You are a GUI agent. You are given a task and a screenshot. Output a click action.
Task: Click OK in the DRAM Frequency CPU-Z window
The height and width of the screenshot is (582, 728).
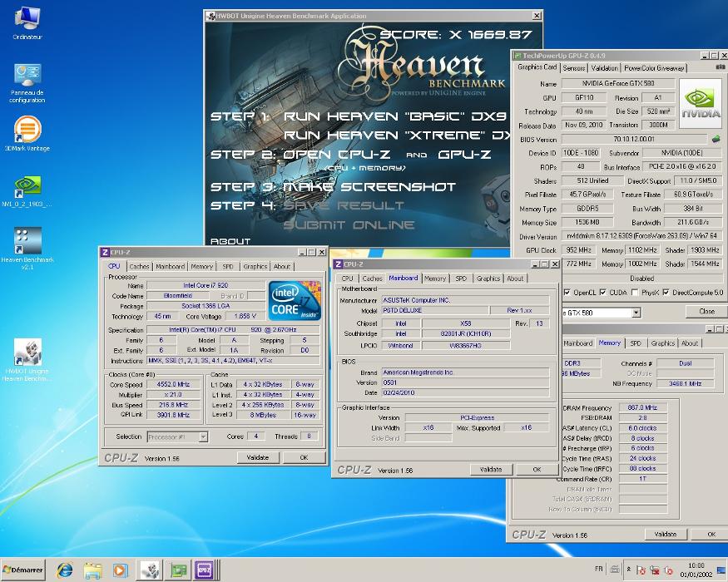(711, 535)
